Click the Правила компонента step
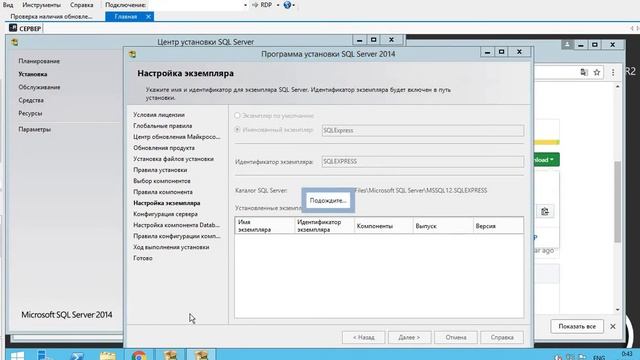640x360 pixels. point(163,192)
